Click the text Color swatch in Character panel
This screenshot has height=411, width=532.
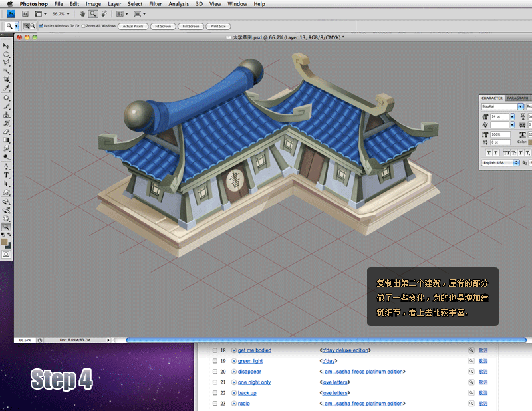tap(530, 142)
